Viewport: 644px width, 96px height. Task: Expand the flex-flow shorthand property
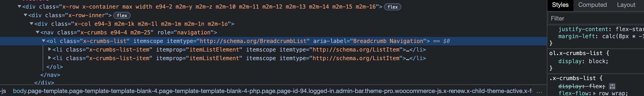(x=595, y=93)
